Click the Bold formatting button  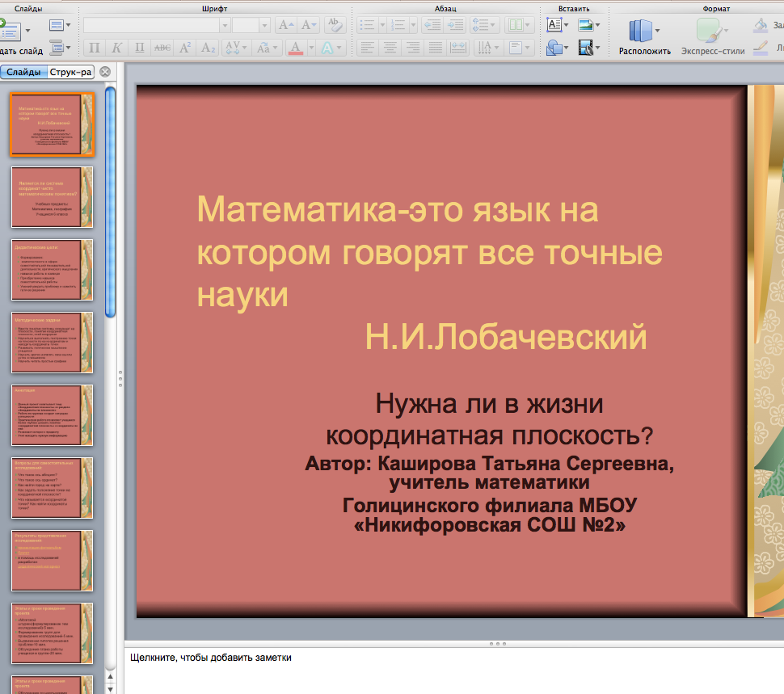[95, 48]
